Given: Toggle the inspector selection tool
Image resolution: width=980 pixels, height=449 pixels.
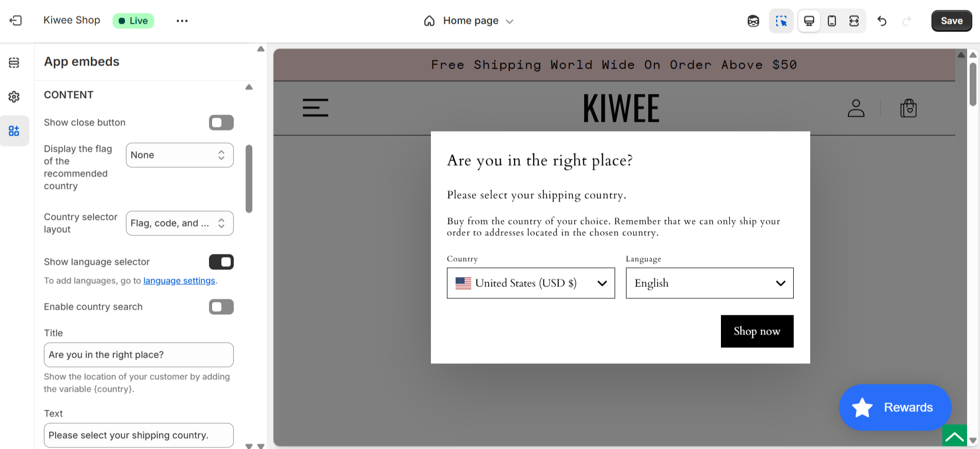Looking at the screenshot, I should [x=781, y=21].
